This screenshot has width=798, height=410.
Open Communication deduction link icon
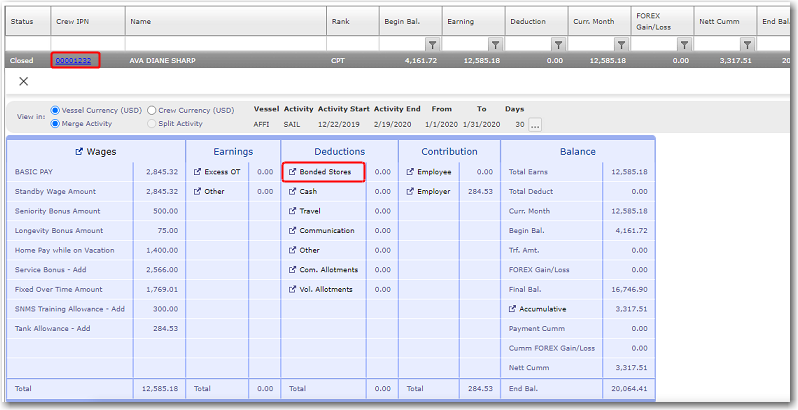pos(292,230)
